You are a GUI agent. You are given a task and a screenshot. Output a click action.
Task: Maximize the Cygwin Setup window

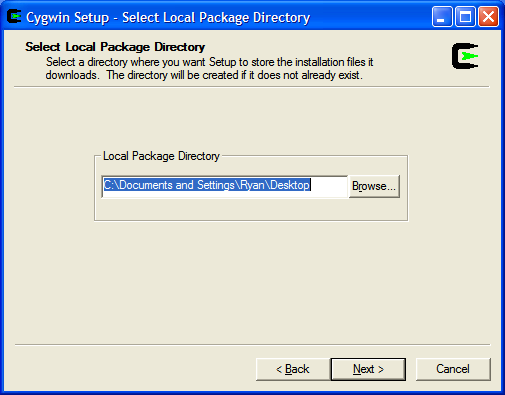[x=465, y=17]
